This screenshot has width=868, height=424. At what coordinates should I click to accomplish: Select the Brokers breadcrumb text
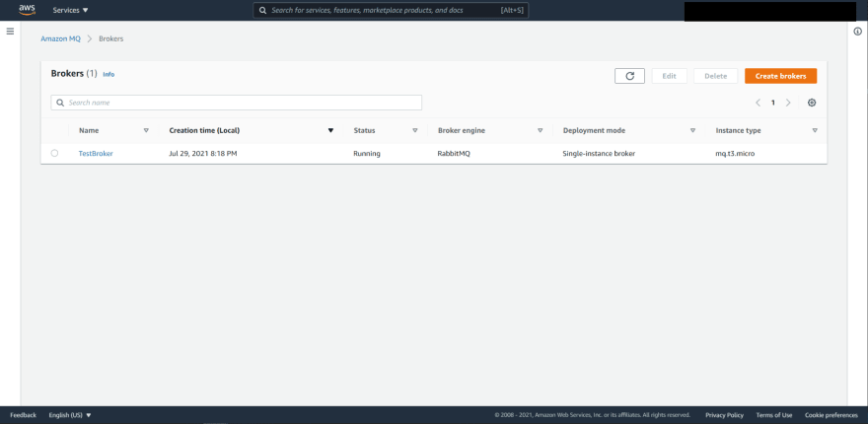(110, 38)
